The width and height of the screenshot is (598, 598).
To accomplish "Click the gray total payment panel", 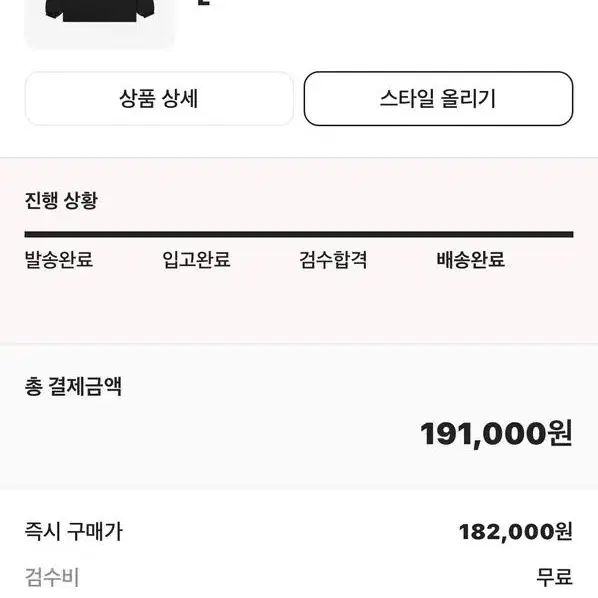I will coord(299,416).
